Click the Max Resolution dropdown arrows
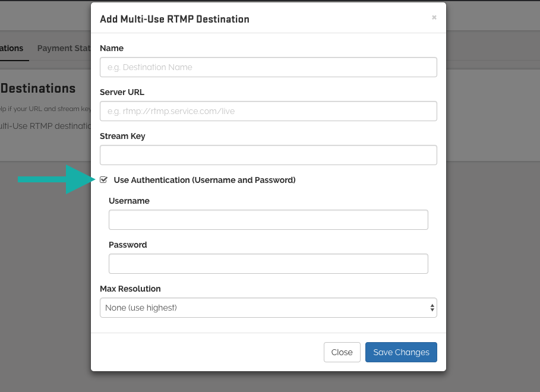Screen dimensions: 540x392 (432, 308)
